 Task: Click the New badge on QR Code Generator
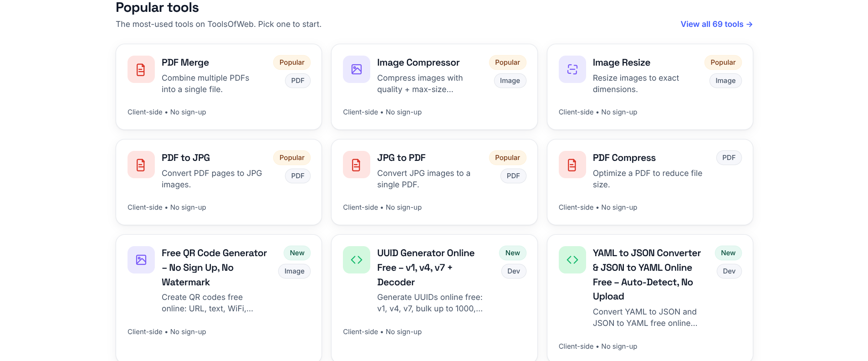(x=297, y=253)
